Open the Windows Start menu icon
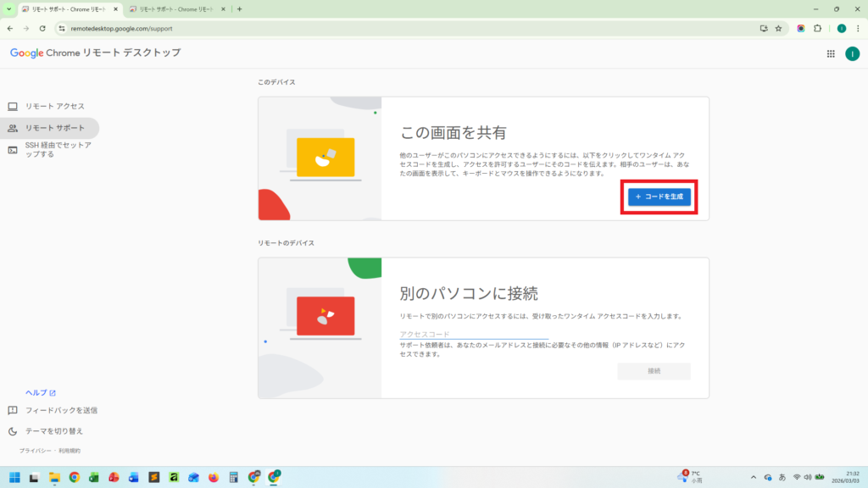 click(14, 477)
